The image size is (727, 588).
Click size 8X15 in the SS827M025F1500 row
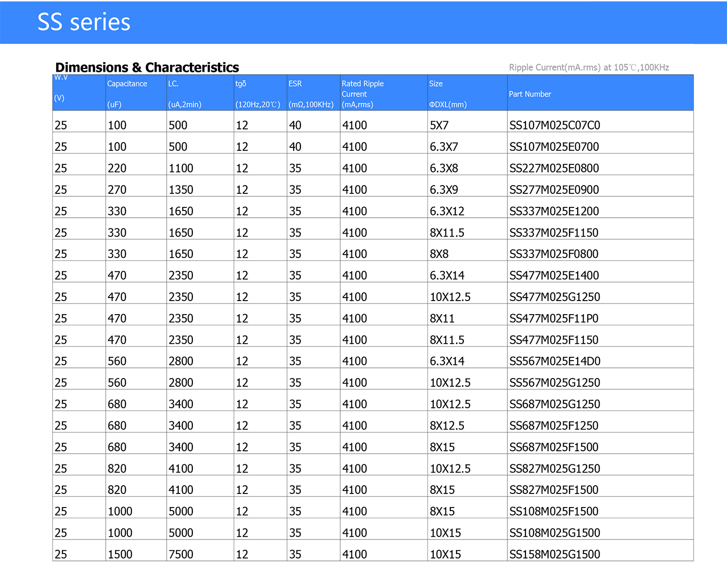click(442, 490)
